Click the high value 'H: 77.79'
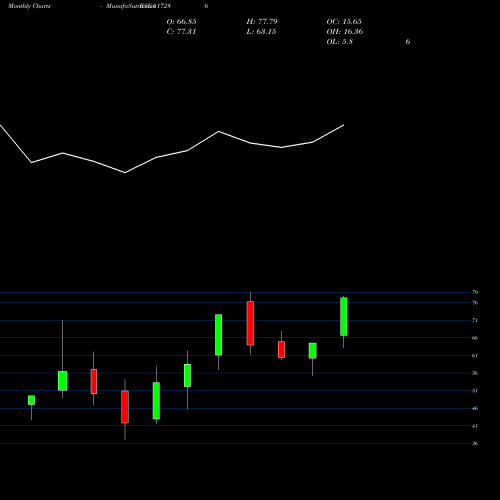 click(x=262, y=21)
